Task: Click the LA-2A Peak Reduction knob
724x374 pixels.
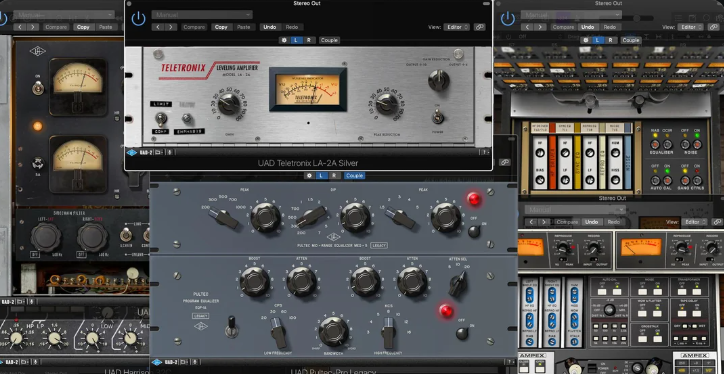Action: [x=386, y=104]
